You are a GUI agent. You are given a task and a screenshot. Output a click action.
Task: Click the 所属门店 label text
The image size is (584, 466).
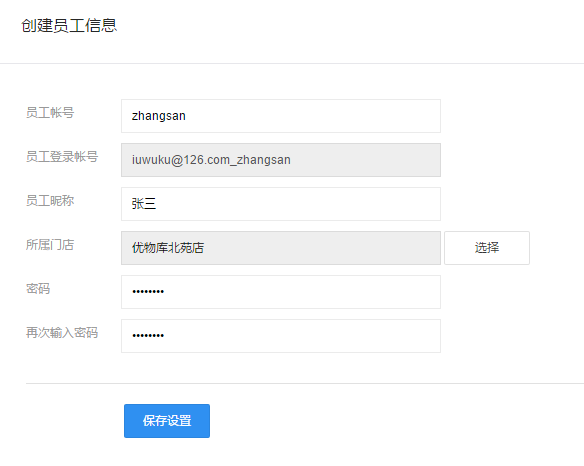(x=50, y=244)
